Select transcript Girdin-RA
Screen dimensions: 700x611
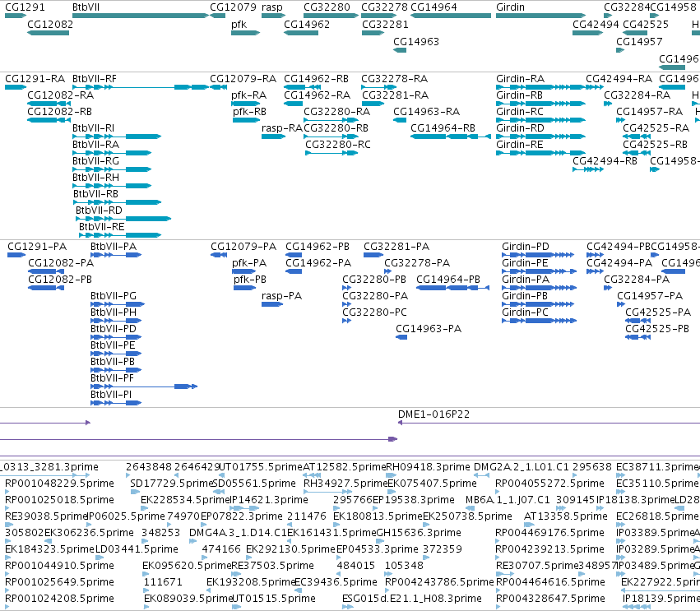click(x=520, y=79)
